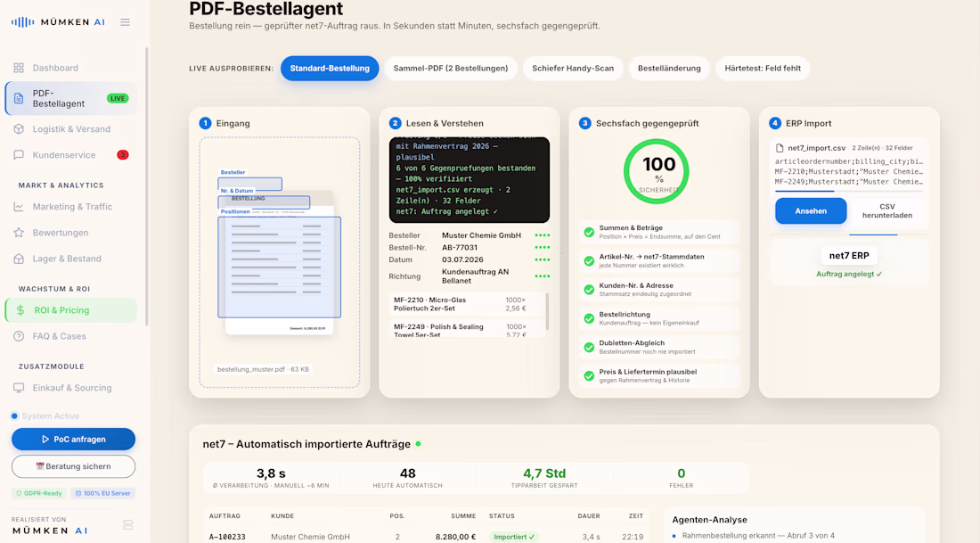
Task: Click the scrollbar in the positions list
Action: click(548, 311)
